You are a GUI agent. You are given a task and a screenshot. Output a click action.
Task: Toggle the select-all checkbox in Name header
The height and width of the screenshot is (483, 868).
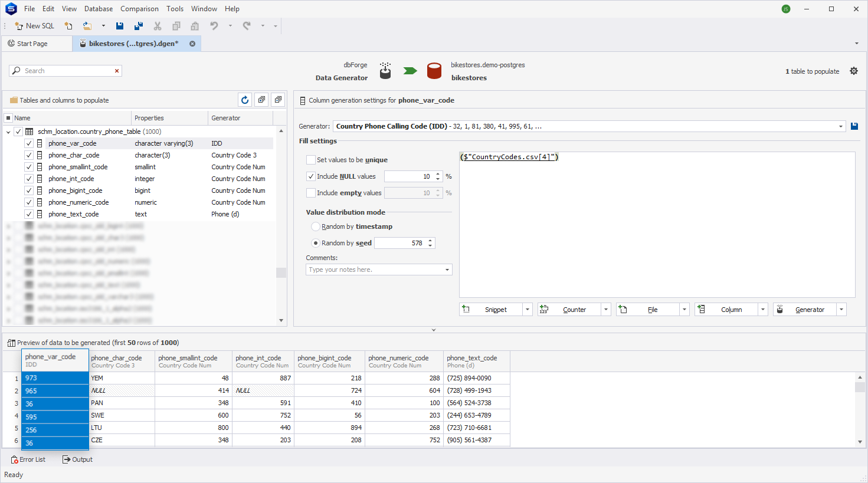[8, 118]
